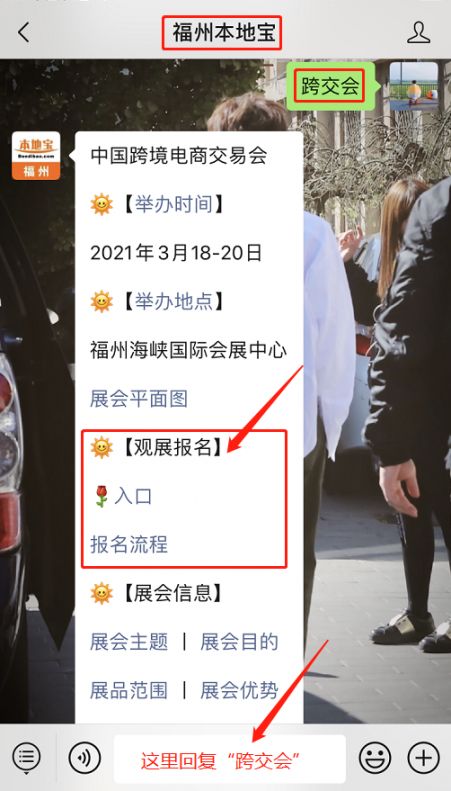Screen dimensions: 451x791
Task: Open the service menu list icon
Action: pyautogui.click(x=26, y=758)
